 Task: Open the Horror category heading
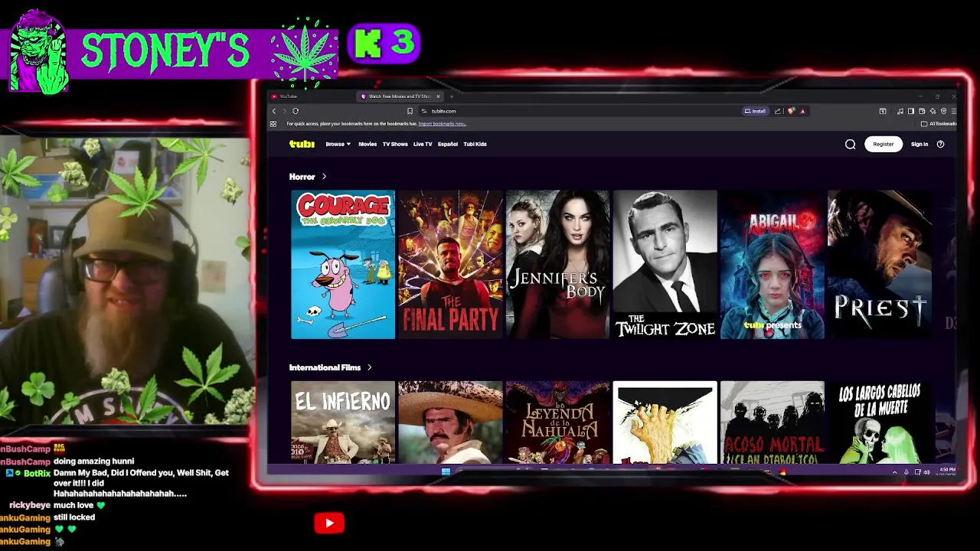(x=302, y=177)
